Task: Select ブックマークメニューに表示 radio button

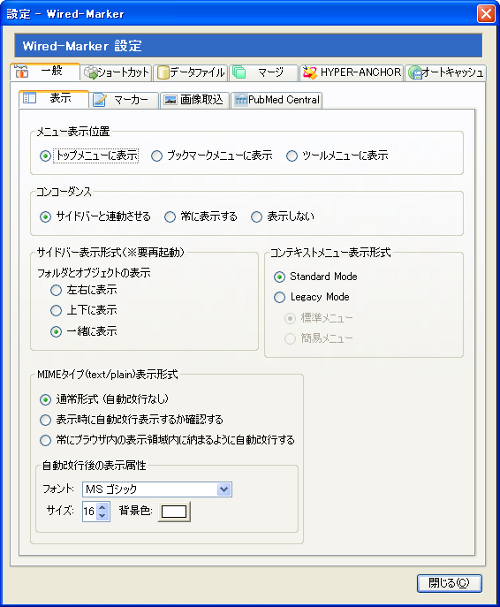Action: coord(157,156)
